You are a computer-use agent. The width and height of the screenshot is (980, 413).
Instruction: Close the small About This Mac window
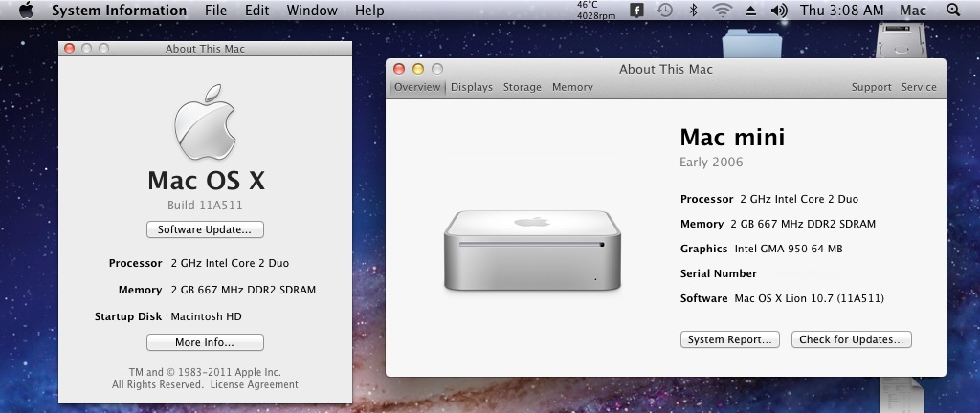(x=69, y=49)
